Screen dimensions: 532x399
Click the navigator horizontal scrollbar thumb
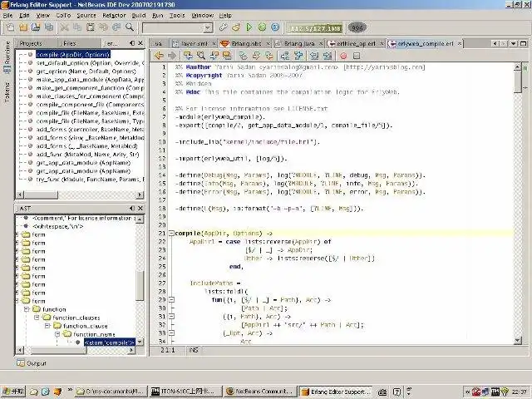41,195
